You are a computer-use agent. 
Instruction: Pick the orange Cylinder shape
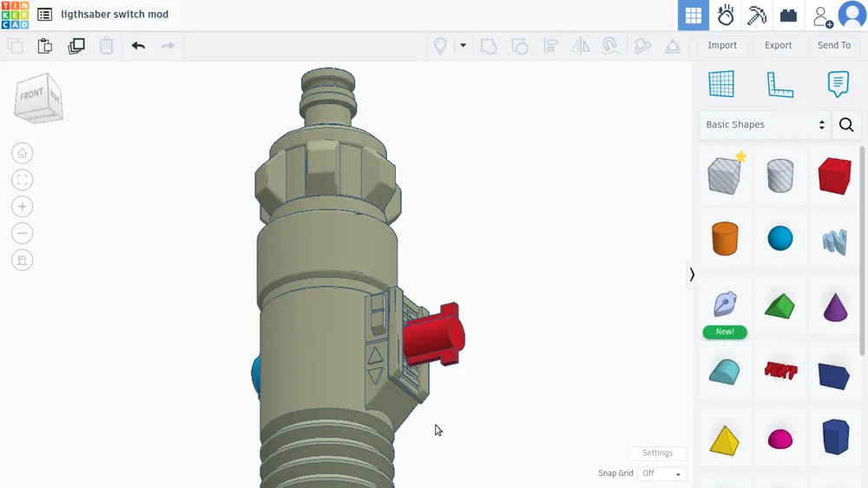pyautogui.click(x=725, y=238)
